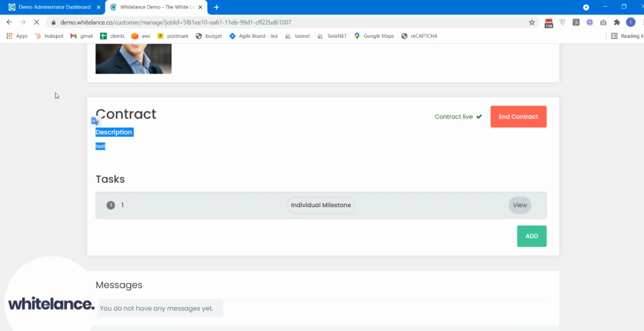The height and width of the screenshot is (331, 644).
Task: Click the highlighted 'test' description text
Action: click(x=100, y=146)
